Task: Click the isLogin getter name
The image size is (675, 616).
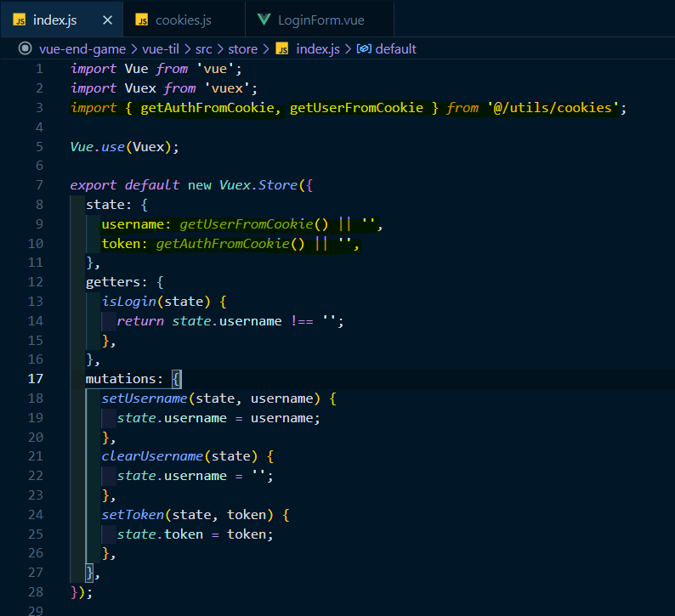Action: (128, 302)
